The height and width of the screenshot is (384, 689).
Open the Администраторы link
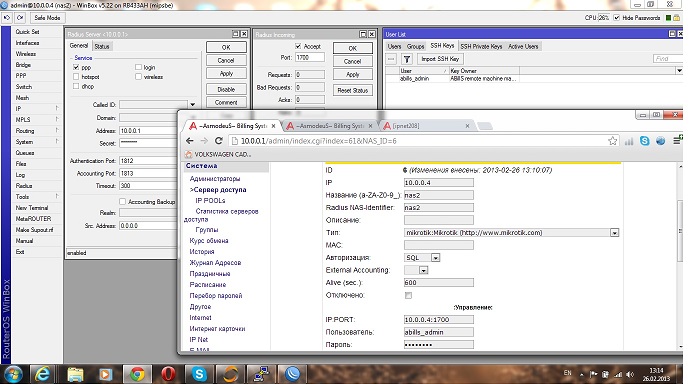[x=214, y=179]
